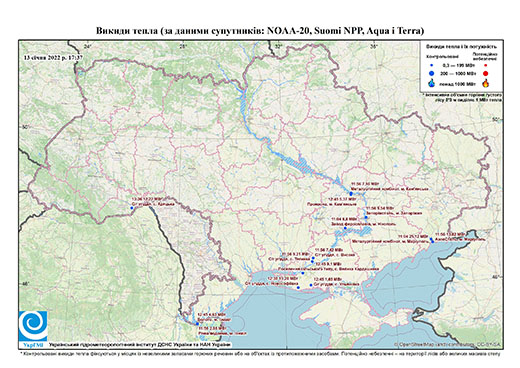Click the blue marker at Zaporizhstal Zaporizhzhia
This screenshot has width=520, height=368.
pos(366,217)
